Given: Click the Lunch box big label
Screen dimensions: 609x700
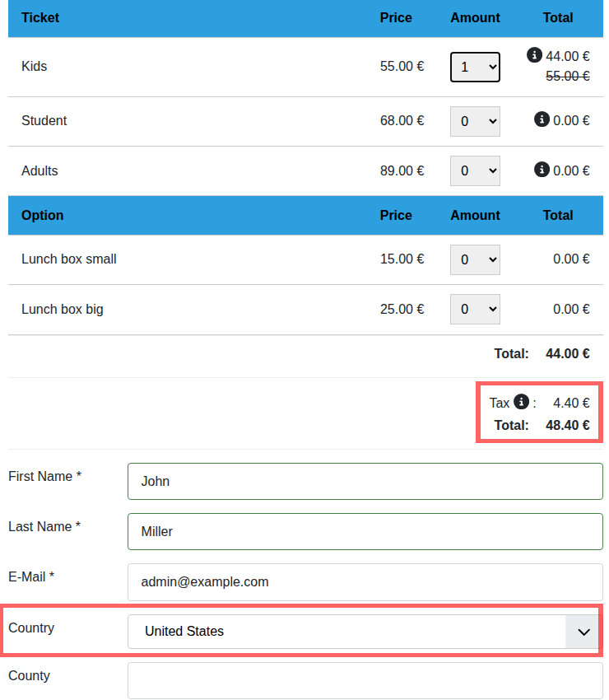Looking at the screenshot, I should pos(63,310).
